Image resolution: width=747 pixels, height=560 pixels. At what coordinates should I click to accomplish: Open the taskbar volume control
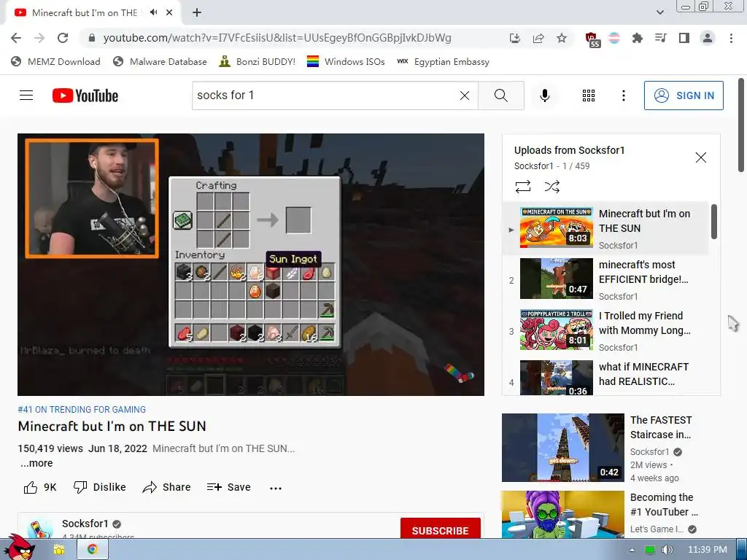pyautogui.click(x=667, y=550)
